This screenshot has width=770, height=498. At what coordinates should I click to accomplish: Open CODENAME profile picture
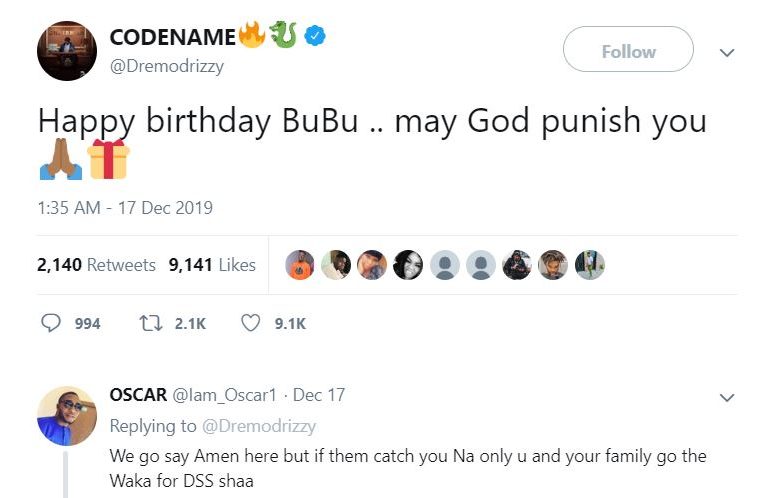tap(67, 50)
